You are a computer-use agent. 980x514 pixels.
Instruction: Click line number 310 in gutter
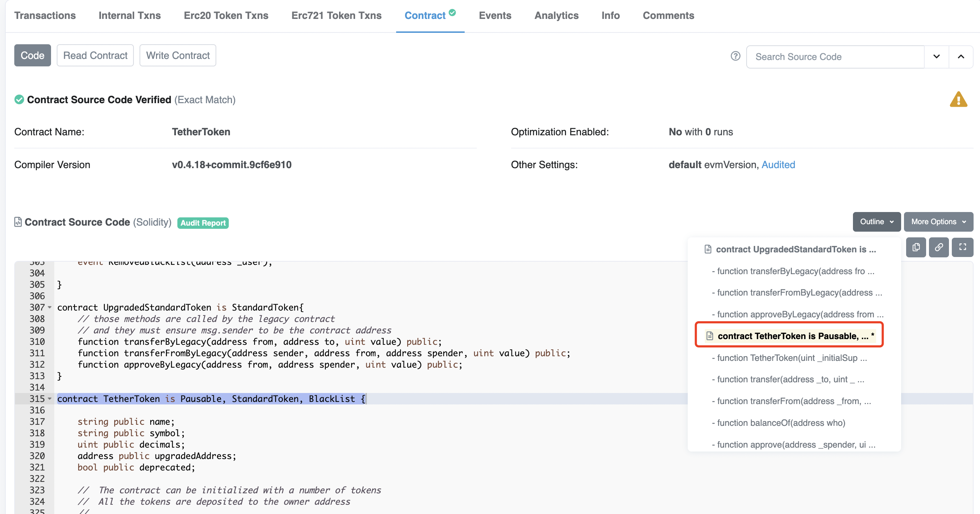(x=37, y=342)
